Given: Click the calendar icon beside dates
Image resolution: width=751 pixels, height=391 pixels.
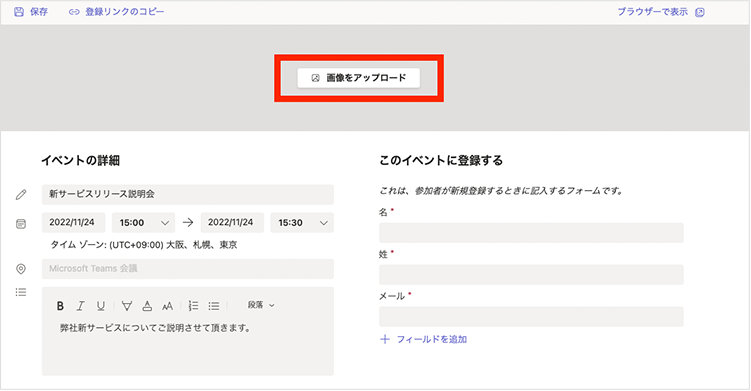Looking at the screenshot, I should tap(21, 224).
